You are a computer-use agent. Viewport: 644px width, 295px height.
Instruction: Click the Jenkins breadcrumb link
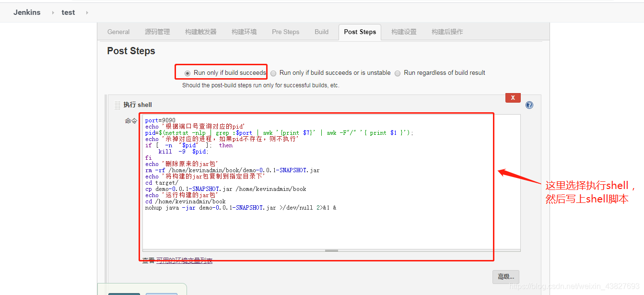click(x=27, y=12)
